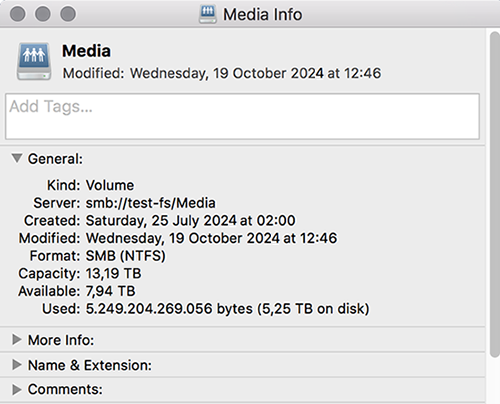
Task: Select the server path smb://test-fs/Media
Action: click(151, 203)
